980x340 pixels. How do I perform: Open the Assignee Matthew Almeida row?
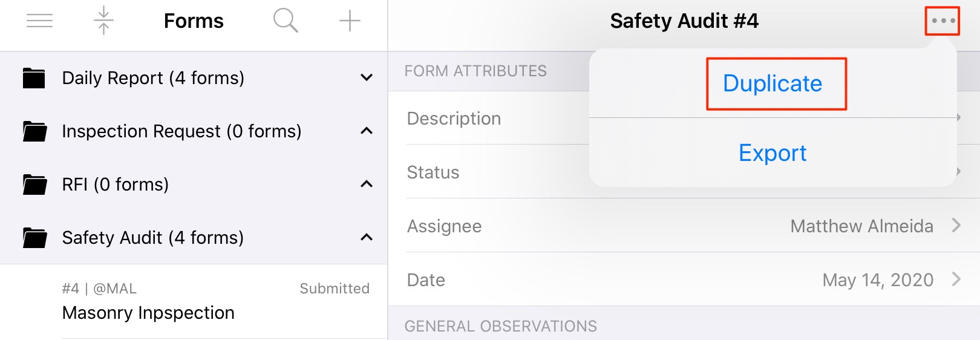tap(684, 226)
